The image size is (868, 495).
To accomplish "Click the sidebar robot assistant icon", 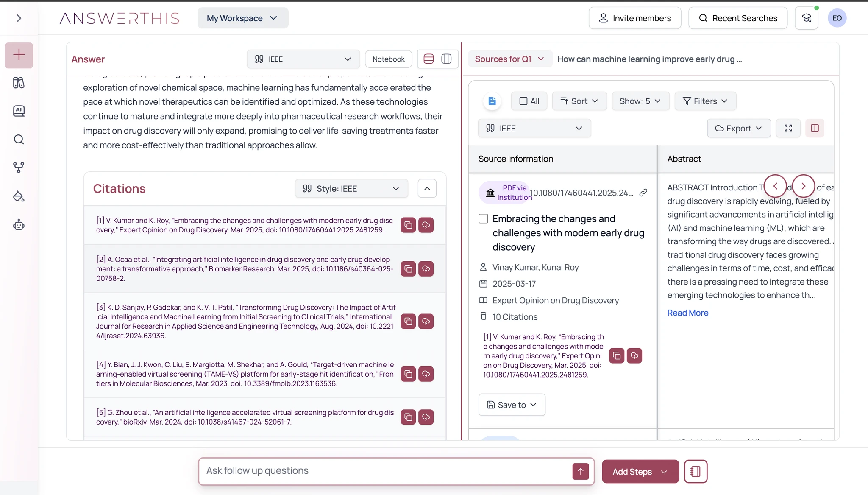I will click(19, 225).
